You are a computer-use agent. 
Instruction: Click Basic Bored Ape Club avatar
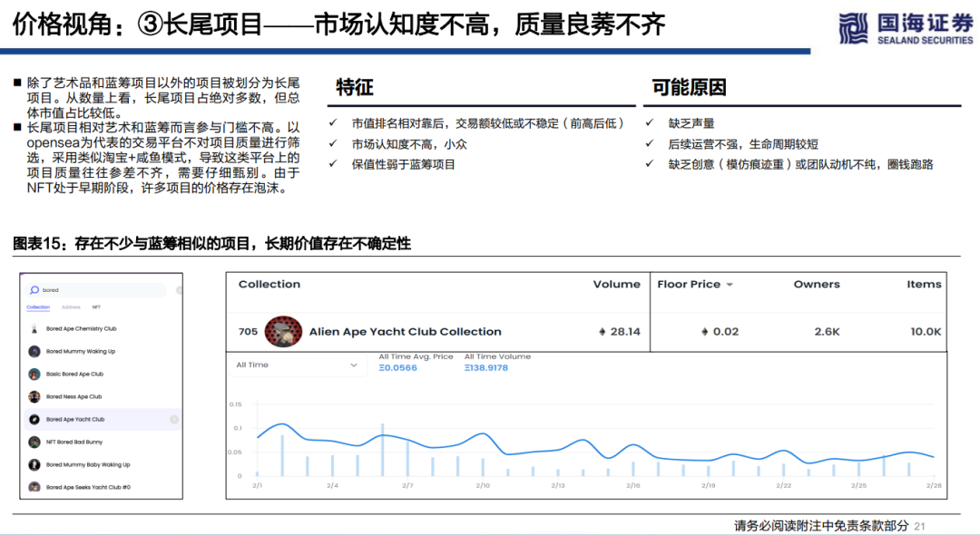[34, 374]
